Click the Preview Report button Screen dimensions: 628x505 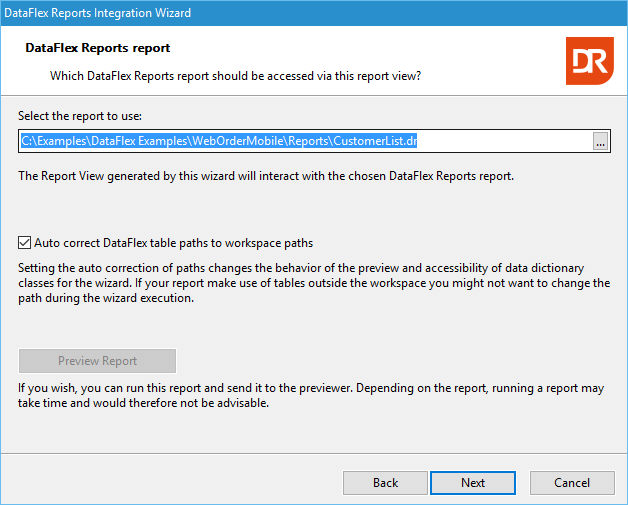click(97, 361)
